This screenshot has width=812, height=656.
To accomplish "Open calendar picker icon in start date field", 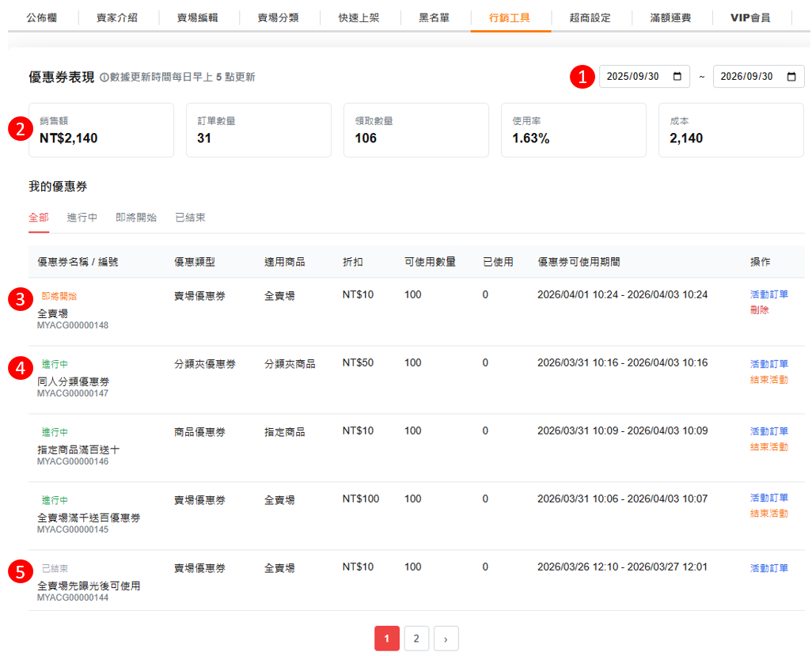I will pyautogui.click(x=677, y=77).
